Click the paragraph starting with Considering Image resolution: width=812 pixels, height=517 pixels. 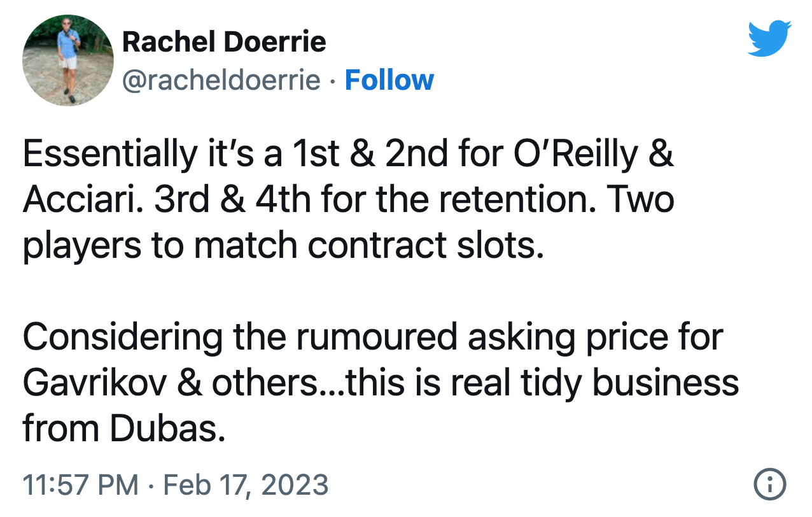coord(381,384)
